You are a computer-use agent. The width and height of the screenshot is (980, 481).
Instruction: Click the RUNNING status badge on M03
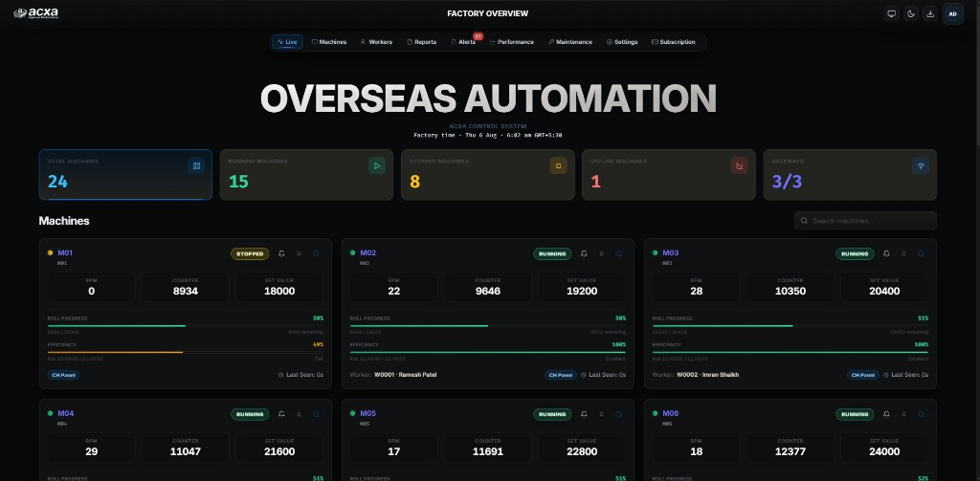point(855,253)
